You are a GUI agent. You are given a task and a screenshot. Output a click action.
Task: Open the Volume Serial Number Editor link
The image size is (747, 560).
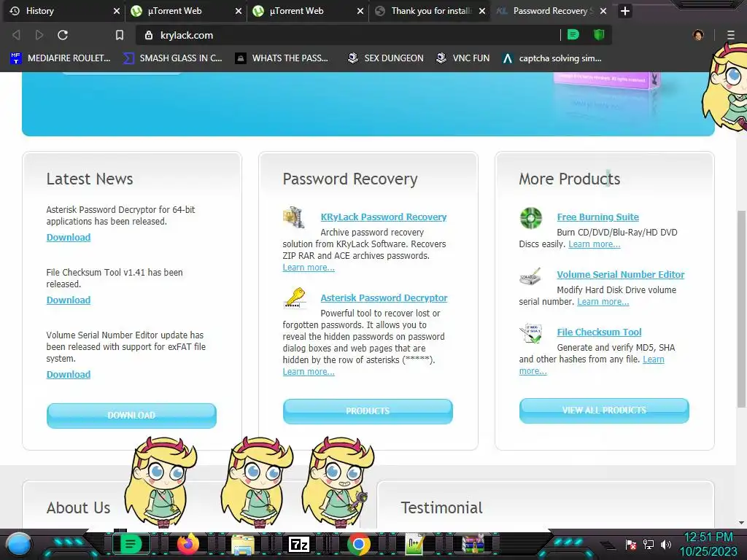621,275
